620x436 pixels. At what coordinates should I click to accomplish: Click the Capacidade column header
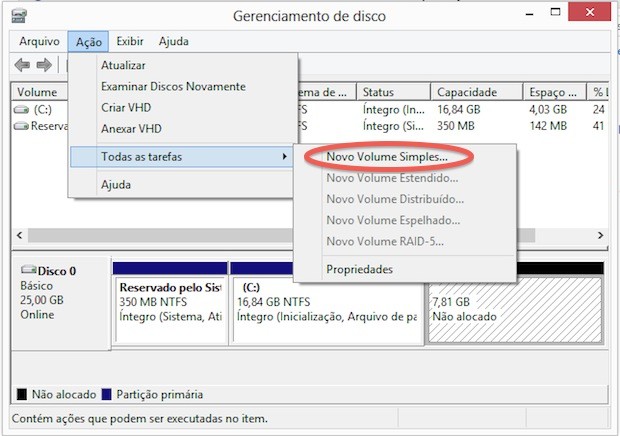tap(467, 92)
